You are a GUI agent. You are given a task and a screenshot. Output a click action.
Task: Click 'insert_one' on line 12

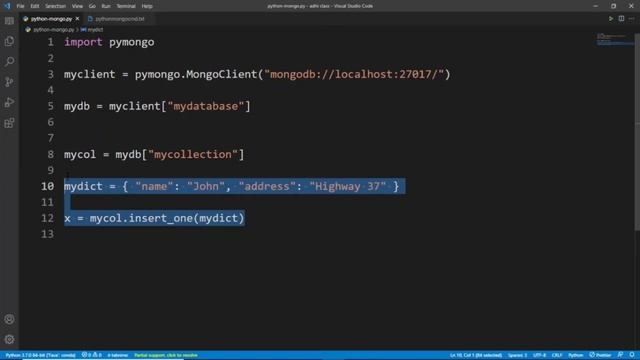[161, 218]
